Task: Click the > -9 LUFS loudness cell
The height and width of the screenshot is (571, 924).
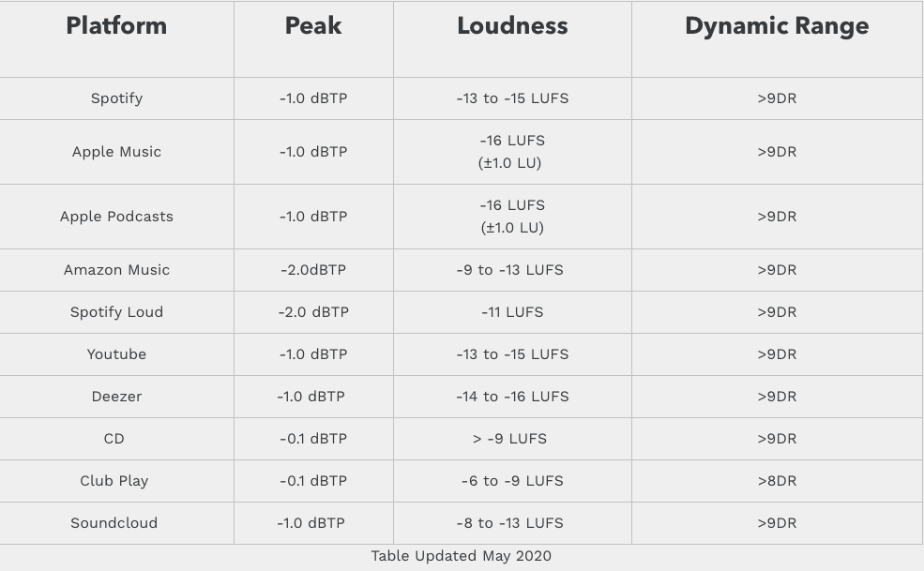Action: [x=512, y=439]
